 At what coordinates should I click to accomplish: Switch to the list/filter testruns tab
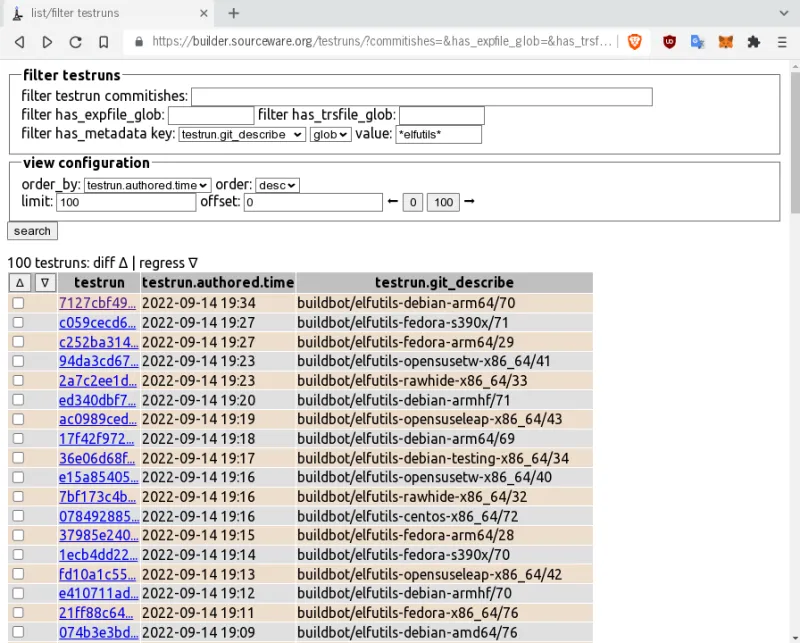pyautogui.click(x=100, y=14)
